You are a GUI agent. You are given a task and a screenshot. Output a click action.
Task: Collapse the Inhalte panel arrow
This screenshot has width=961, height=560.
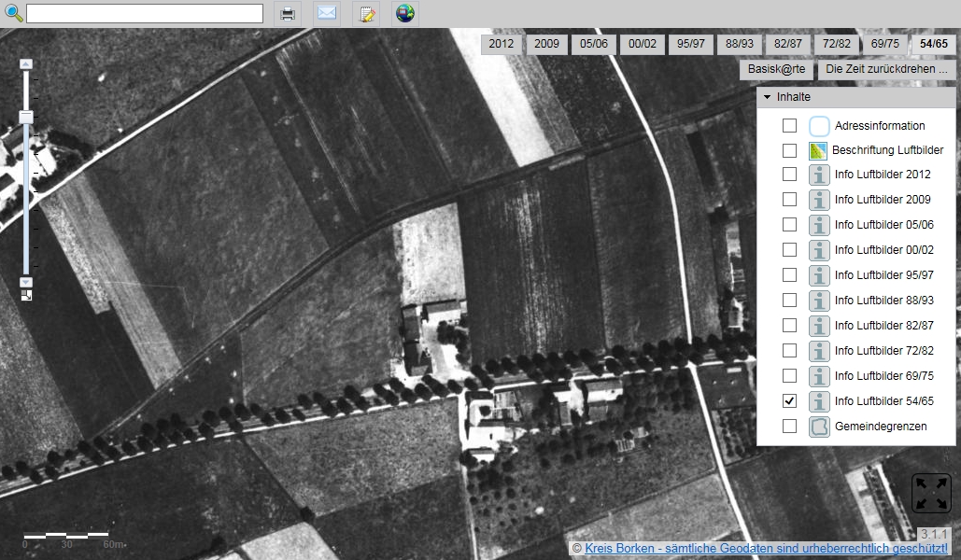pos(767,97)
